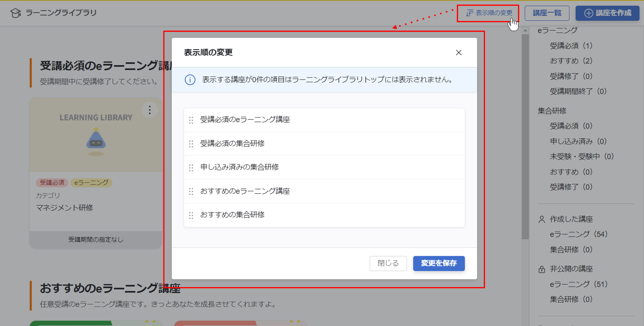The height and width of the screenshot is (326, 644).
Task: Click the vertical scrollbar thumb
Action: click(x=525, y=137)
